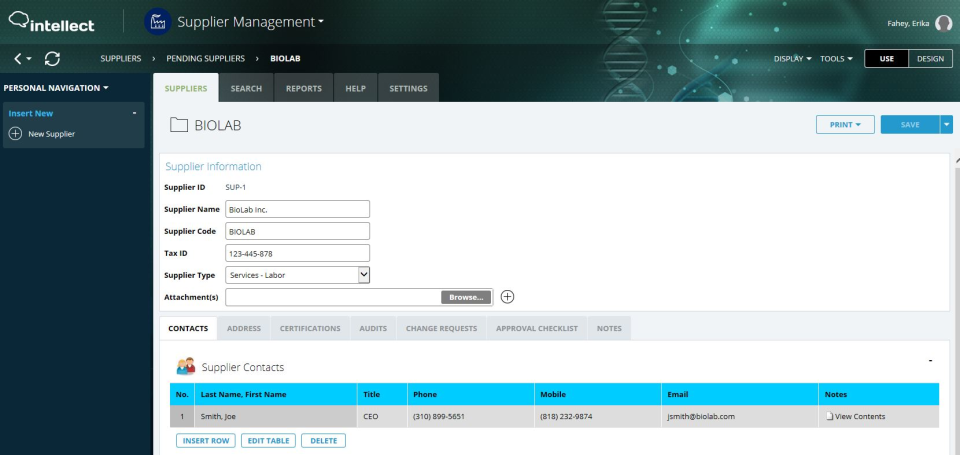Click the SAVE button

coord(910,124)
